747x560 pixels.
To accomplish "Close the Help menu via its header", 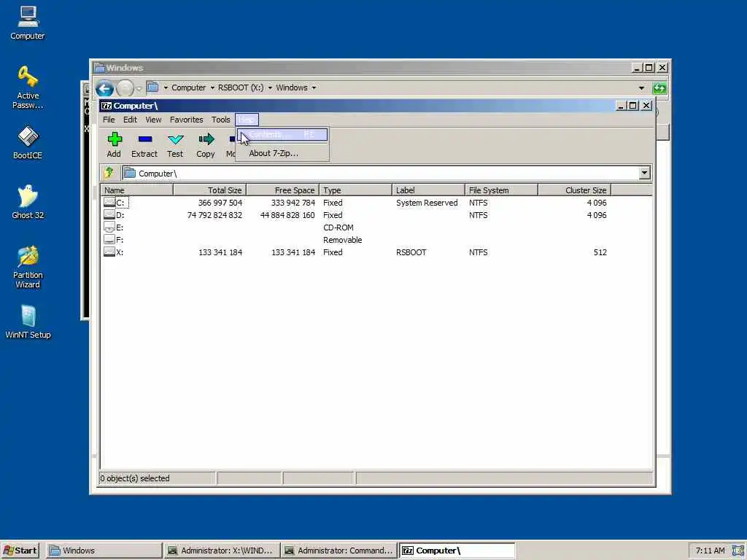I will click(x=247, y=120).
